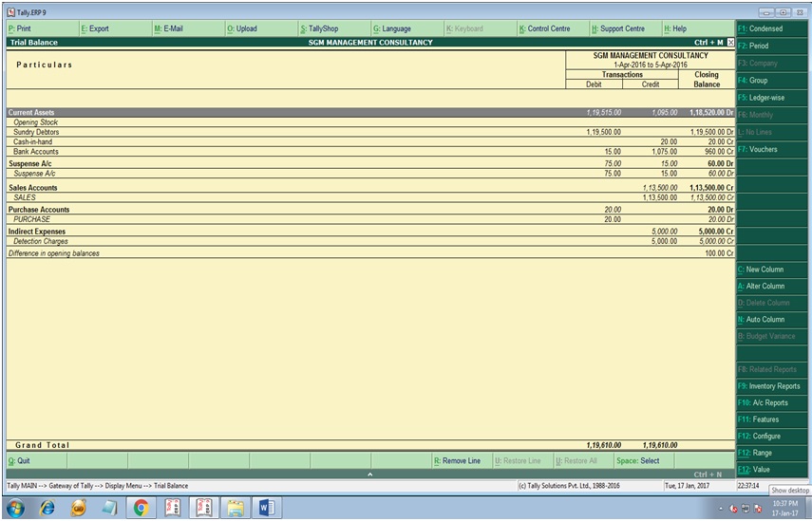812x521 pixels.
Task: Click Show desktop button
Action: (809, 508)
